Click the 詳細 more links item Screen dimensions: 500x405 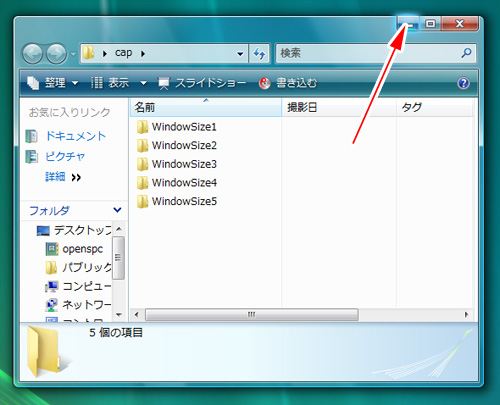tap(63, 177)
